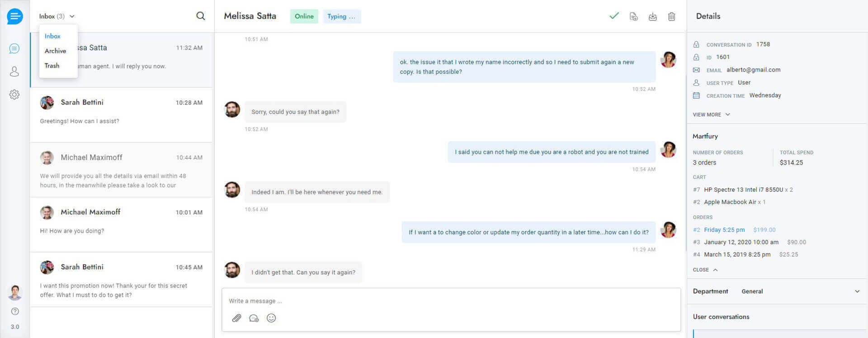The height and width of the screenshot is (338, 868).
Task: Open the settings gear in sidebar
Action: tap(14, 95)
